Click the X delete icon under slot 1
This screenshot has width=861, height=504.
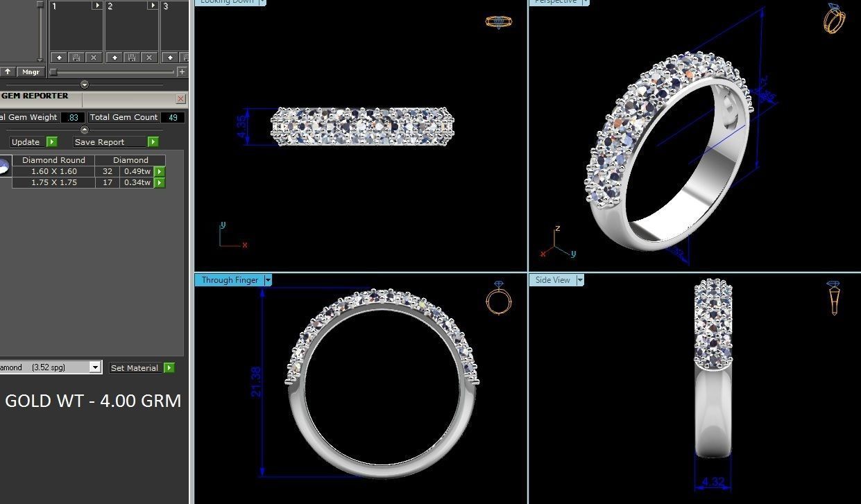(x=94, y=58)
